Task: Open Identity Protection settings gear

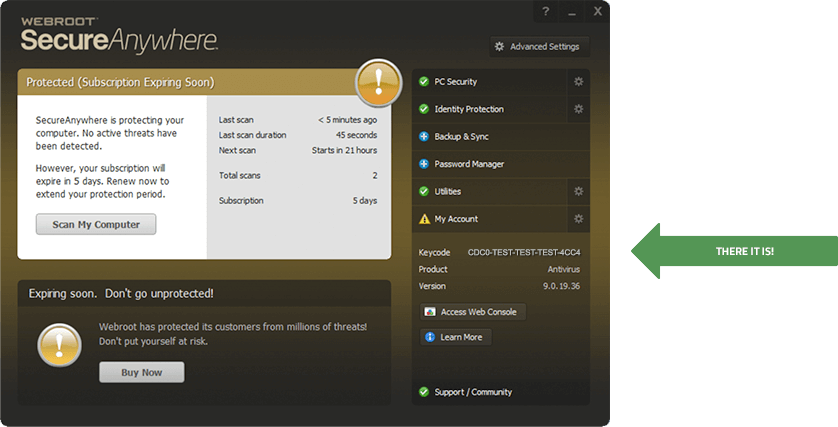Action: point(578,109)
